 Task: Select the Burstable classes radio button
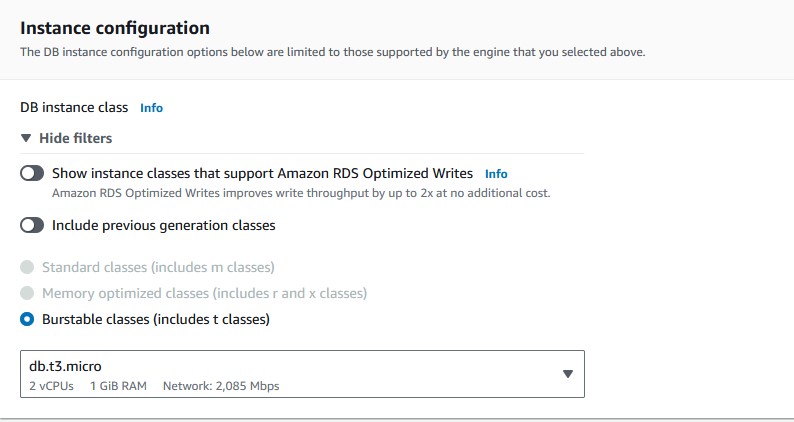(27, 320)
